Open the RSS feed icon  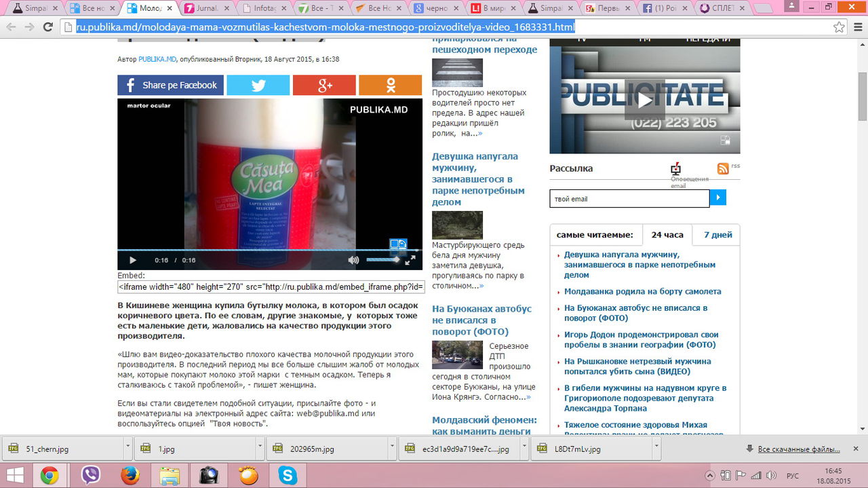pyautogui.click(x=723, y=168)
